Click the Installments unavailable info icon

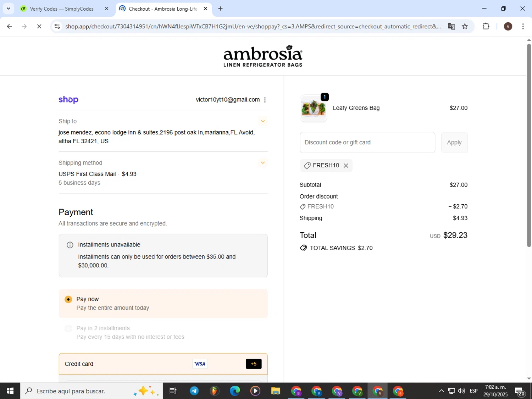[70, 245]
